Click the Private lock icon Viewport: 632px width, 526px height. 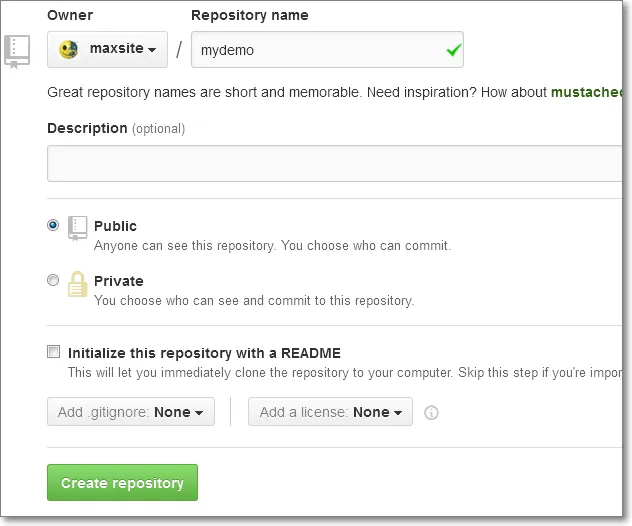[77, 284]
